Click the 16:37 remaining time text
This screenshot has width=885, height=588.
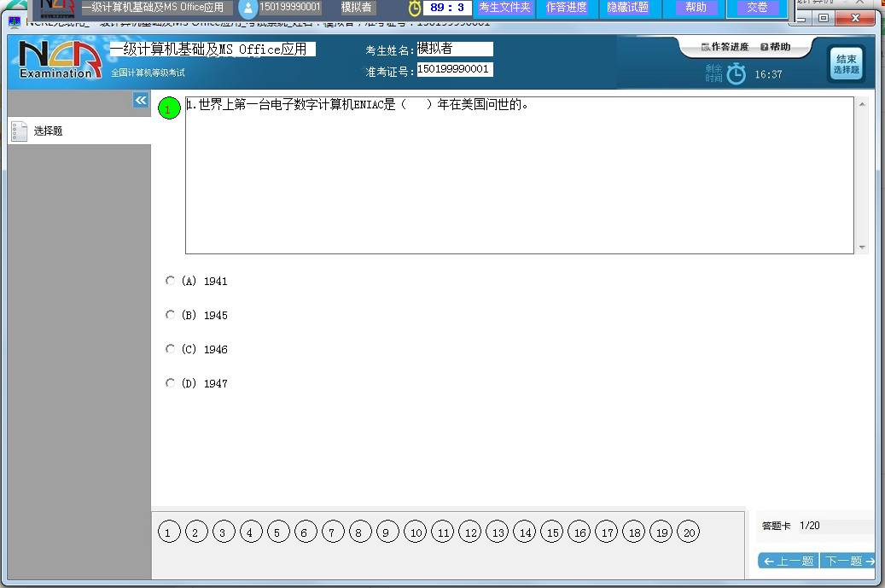768,74
